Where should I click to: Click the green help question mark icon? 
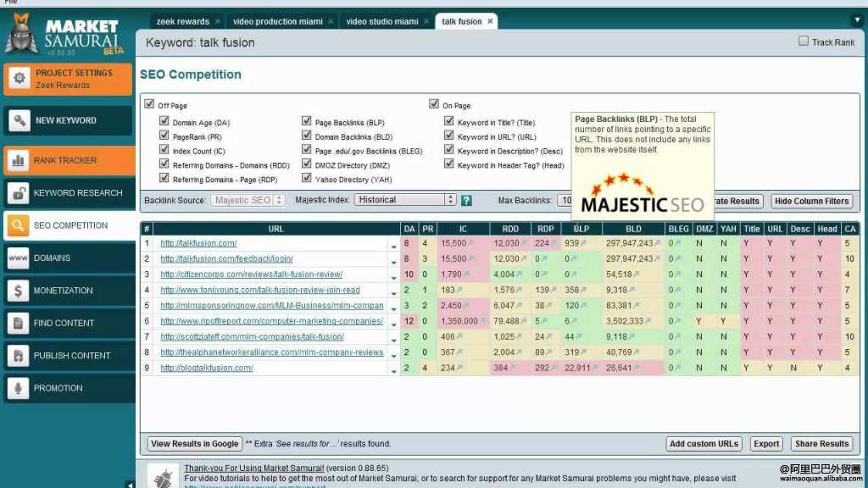pyautogui.click(x=466, y=201)
